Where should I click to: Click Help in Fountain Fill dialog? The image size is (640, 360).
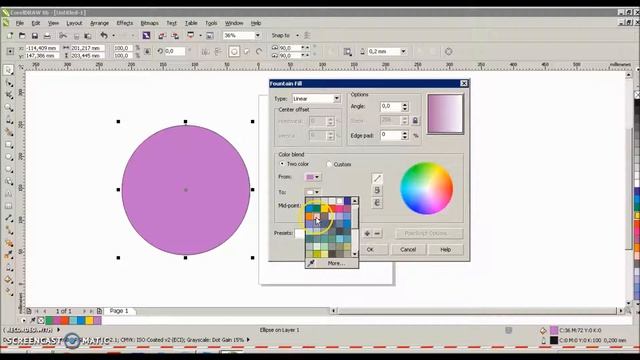[x=446, y=249]
